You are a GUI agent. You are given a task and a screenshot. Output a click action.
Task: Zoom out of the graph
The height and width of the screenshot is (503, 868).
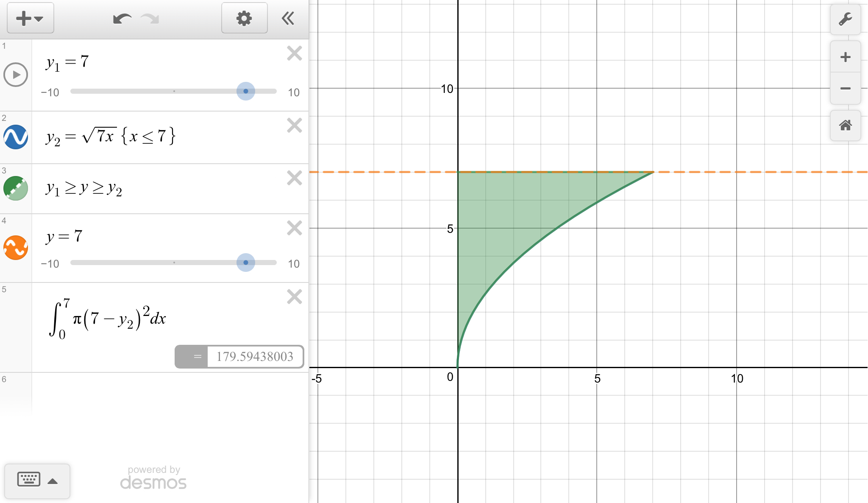[x=845, y=89]
